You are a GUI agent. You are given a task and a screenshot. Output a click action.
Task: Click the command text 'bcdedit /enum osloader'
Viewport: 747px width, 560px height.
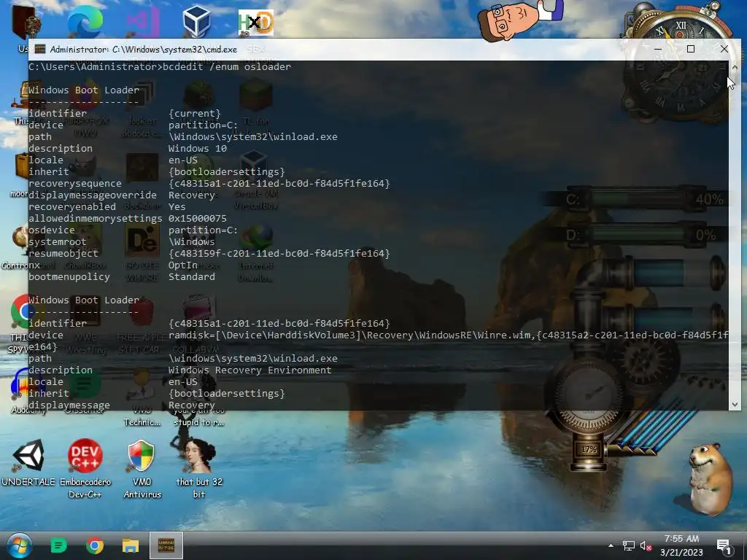click(227, 66)
